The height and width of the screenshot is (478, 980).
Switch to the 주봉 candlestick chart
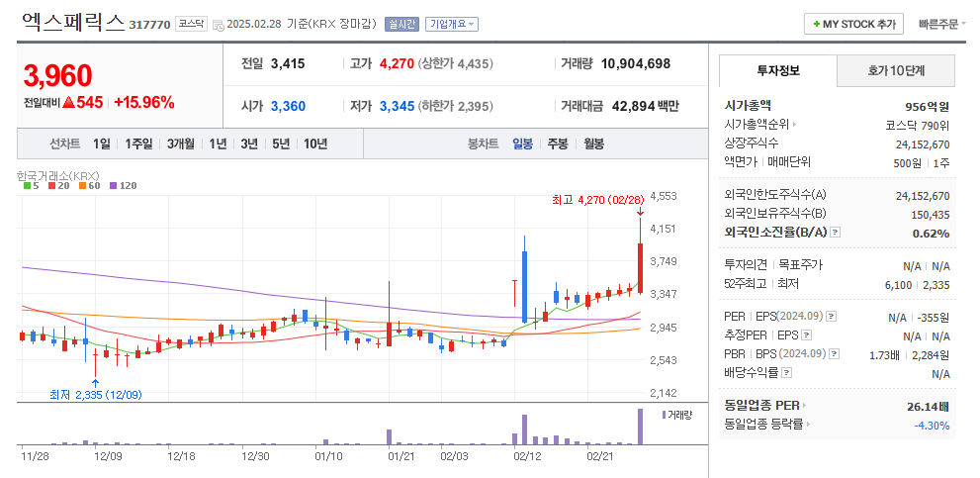point(558,143)
